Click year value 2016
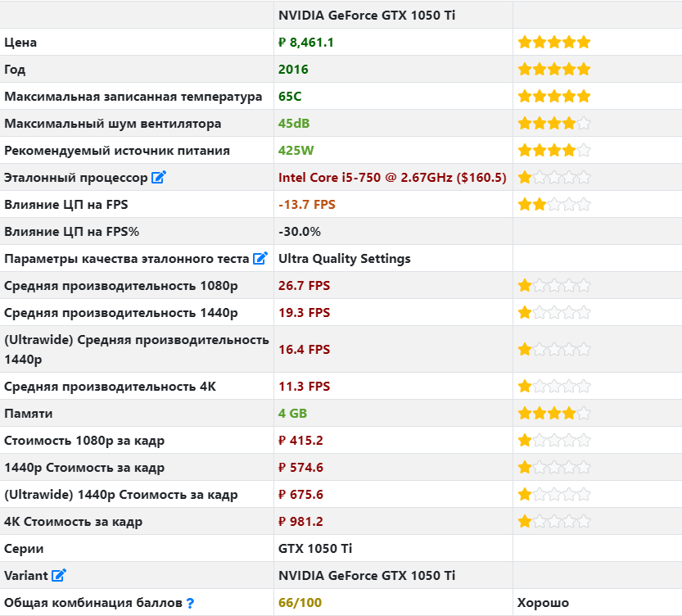This screenshot has width=682, height=616. point(293,69)
